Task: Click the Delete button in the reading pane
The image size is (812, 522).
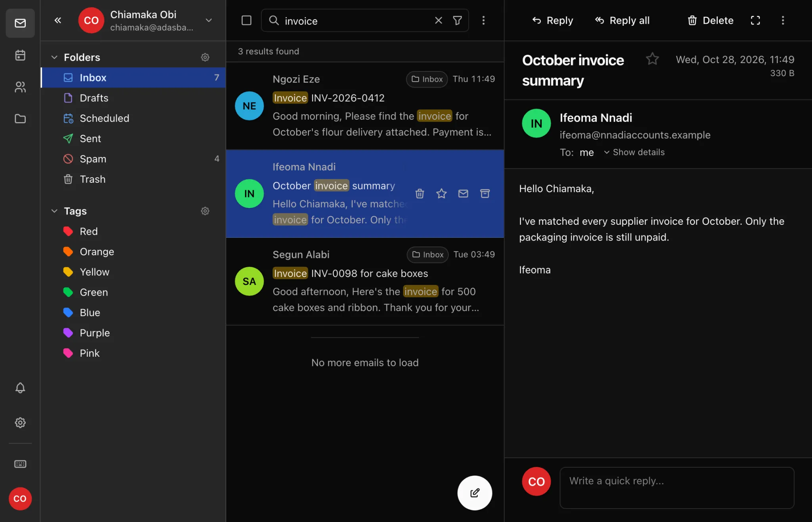Action: click(710, 20)
